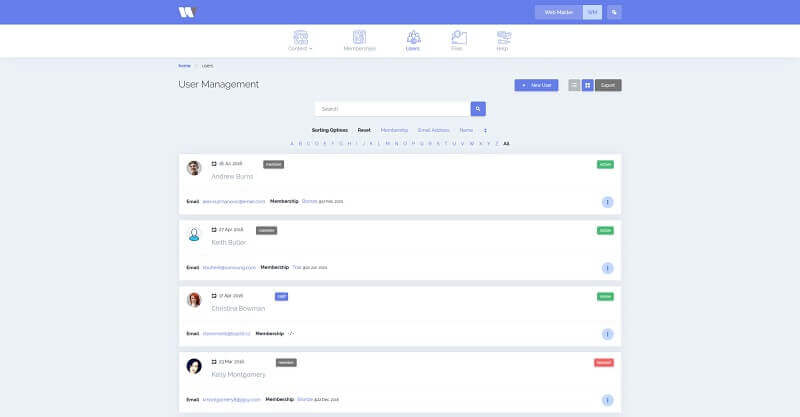Filter users by letter Z
The width and height of the screenshot is (800, 417).
[497, 144]
